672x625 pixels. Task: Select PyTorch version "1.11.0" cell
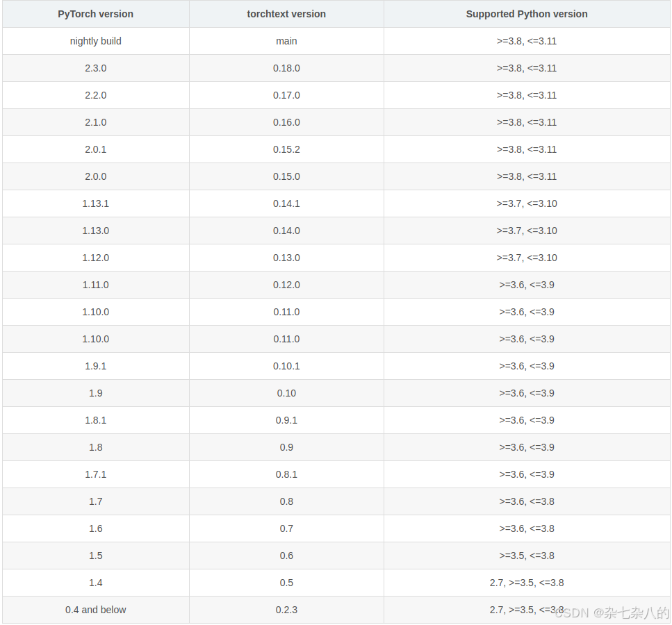[96, 285]
